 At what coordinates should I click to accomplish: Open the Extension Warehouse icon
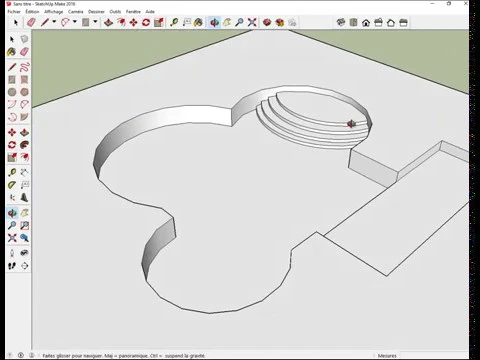[x=279, y=23]
